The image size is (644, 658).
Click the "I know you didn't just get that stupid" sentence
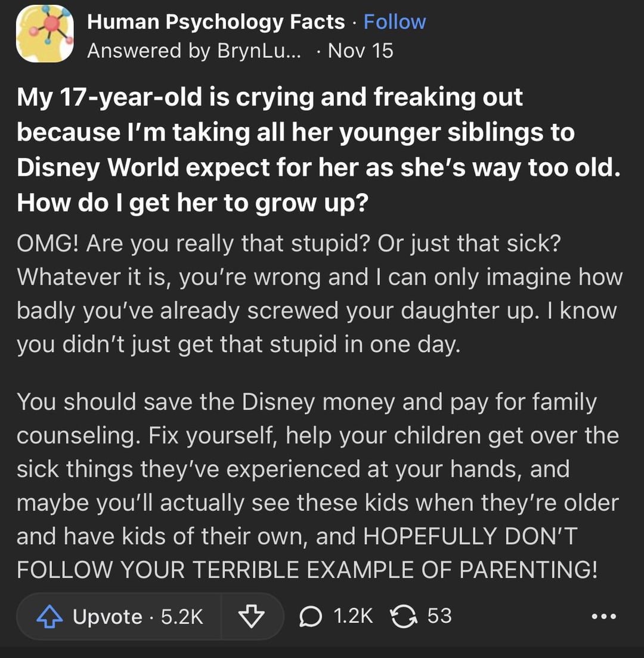coord(239,344)
